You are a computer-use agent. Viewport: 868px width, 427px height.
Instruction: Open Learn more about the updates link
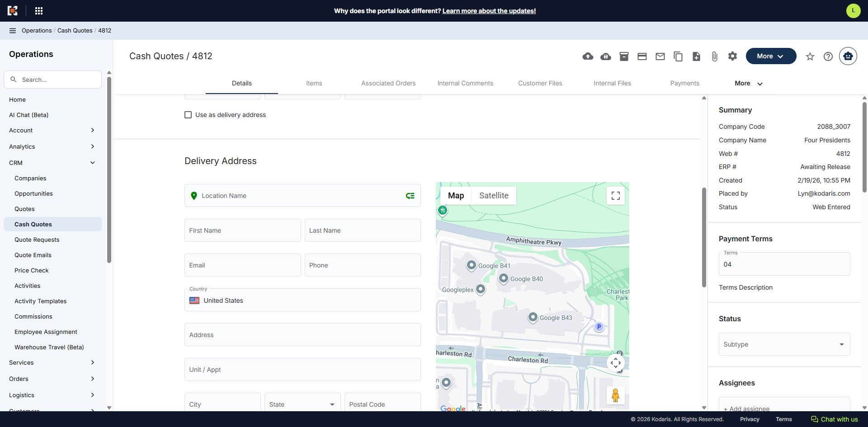pos(489,11)
